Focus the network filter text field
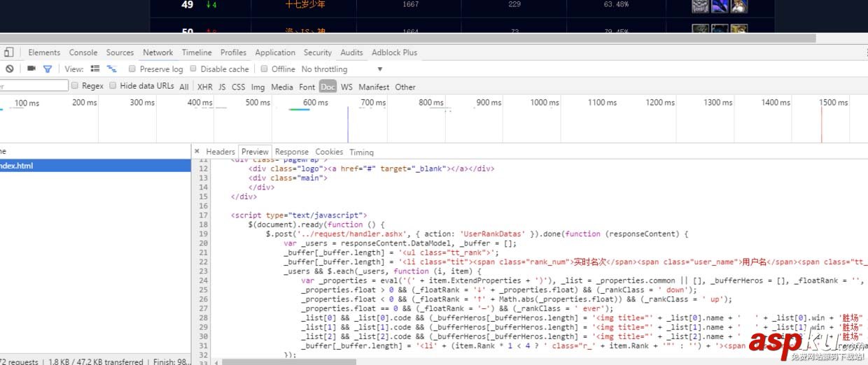 pyautogui.click(x=33, y=86)
